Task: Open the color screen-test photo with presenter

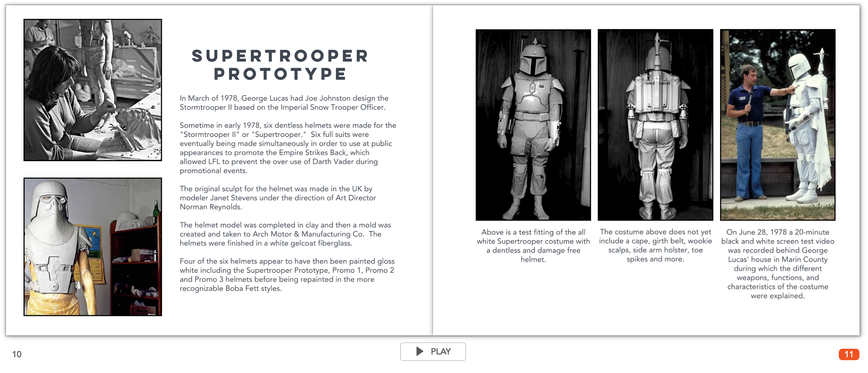Action: click(x=777, y=125)
